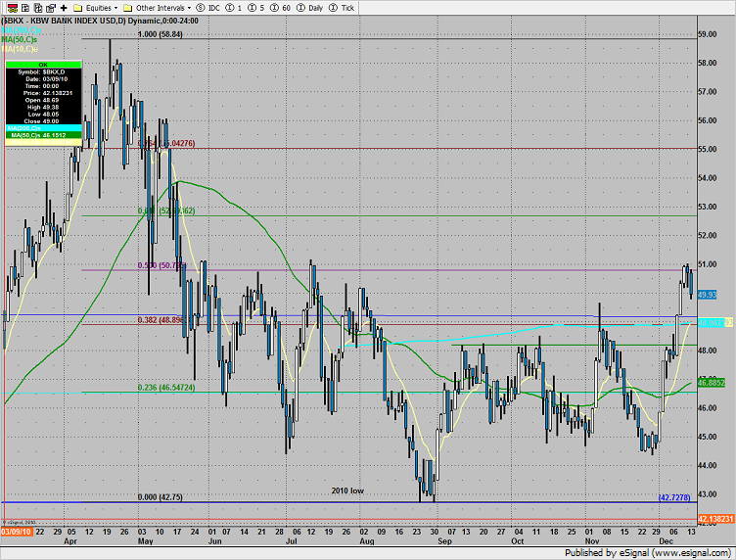Click the third toolbar stacked-windows icon

[x=38, y=8]
